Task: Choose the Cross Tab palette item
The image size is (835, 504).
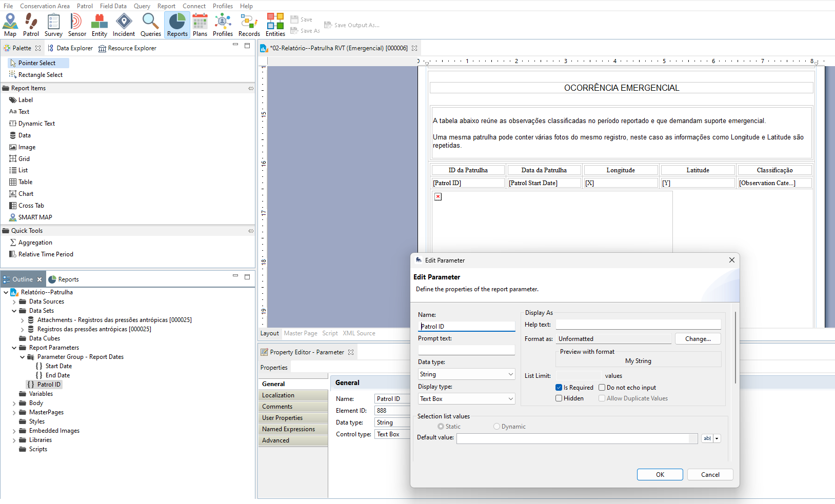Action: [31, 206]
